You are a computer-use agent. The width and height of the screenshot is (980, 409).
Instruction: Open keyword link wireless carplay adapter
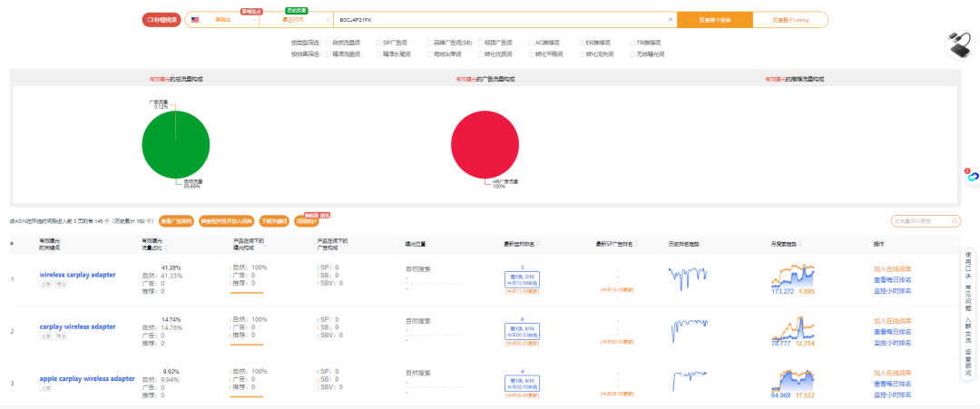77,275
